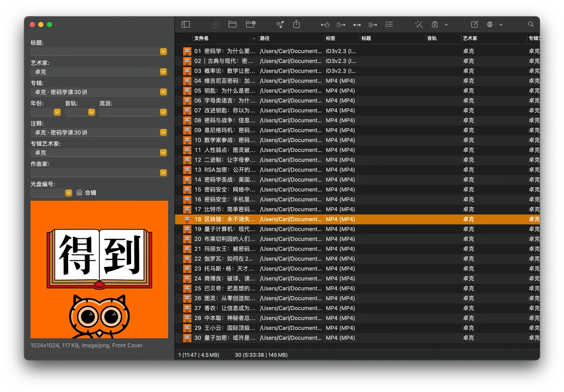Click the globe tag sources icon
This screenshot has height=392, width=564.
490,24
